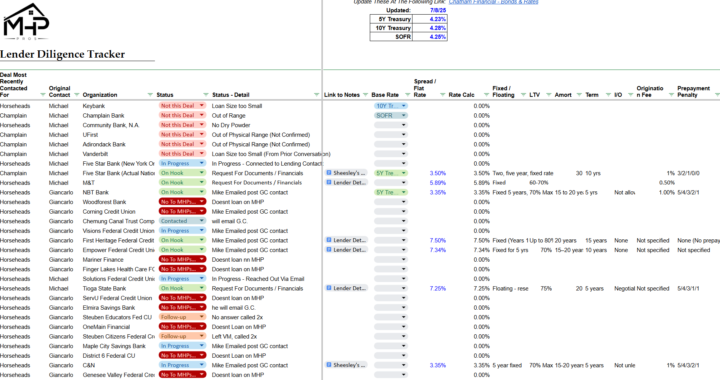Open Sheesley's notes chip in Five Star Bank row
720x380 pixels.
pos(347,173)
